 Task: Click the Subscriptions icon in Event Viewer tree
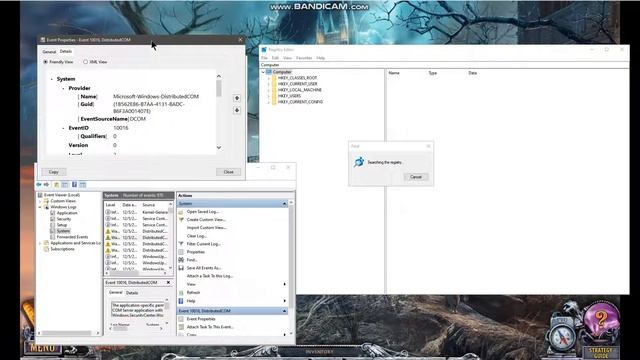click(47, 249)
